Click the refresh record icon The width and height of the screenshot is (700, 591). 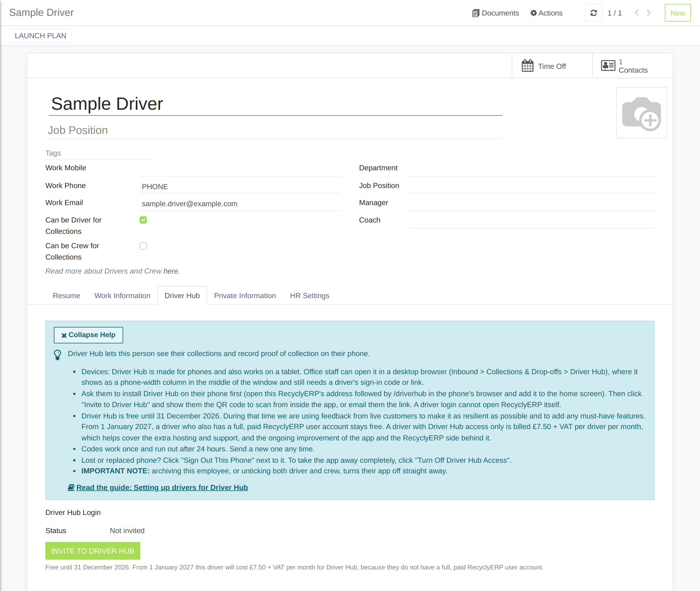point(593,13)
